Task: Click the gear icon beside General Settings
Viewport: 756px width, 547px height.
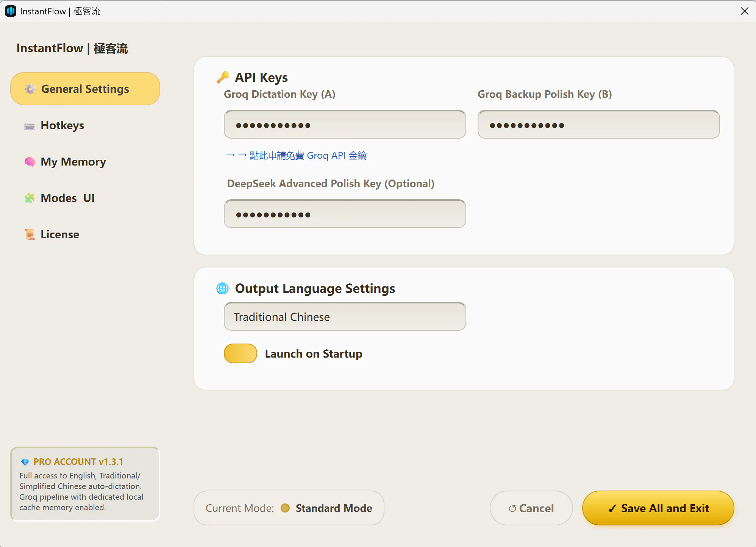Action: coord(30,89)
